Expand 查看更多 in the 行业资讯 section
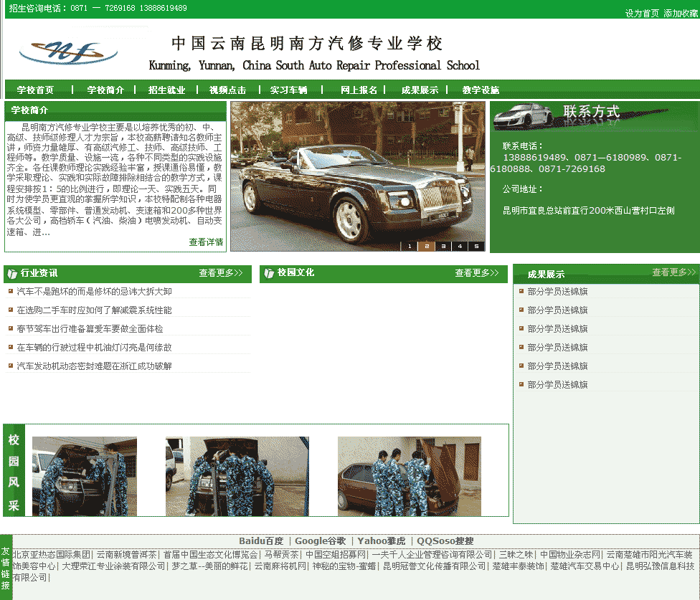Screen dimensions: 700x600 coord(220,273)
